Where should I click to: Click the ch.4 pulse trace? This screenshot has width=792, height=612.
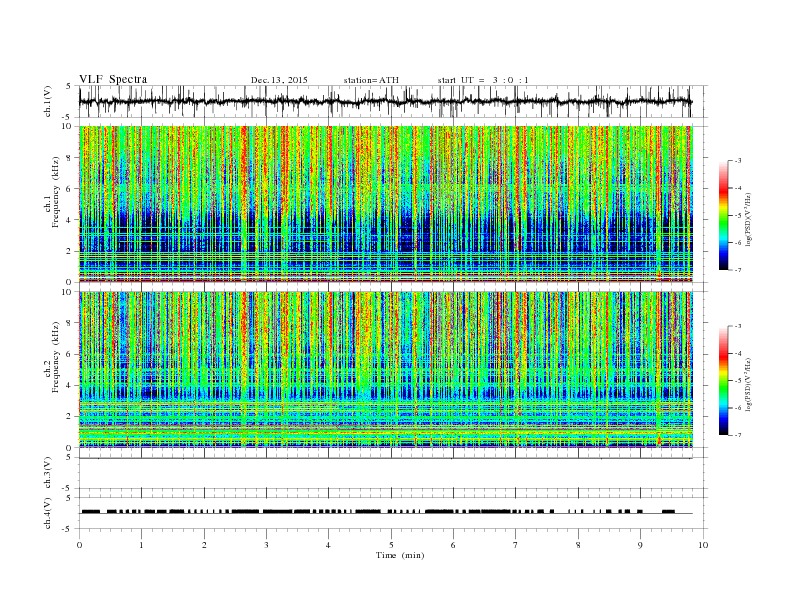tap(386, 512)
